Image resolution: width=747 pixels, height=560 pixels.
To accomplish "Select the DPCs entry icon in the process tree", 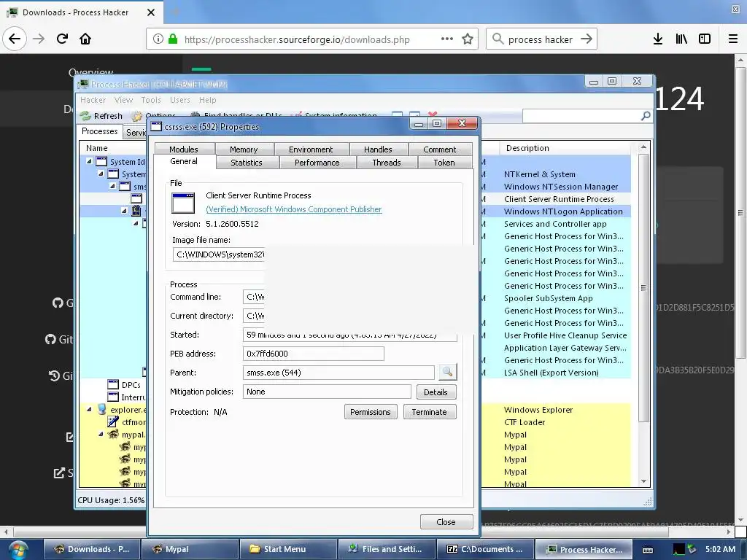I will 113,384.
